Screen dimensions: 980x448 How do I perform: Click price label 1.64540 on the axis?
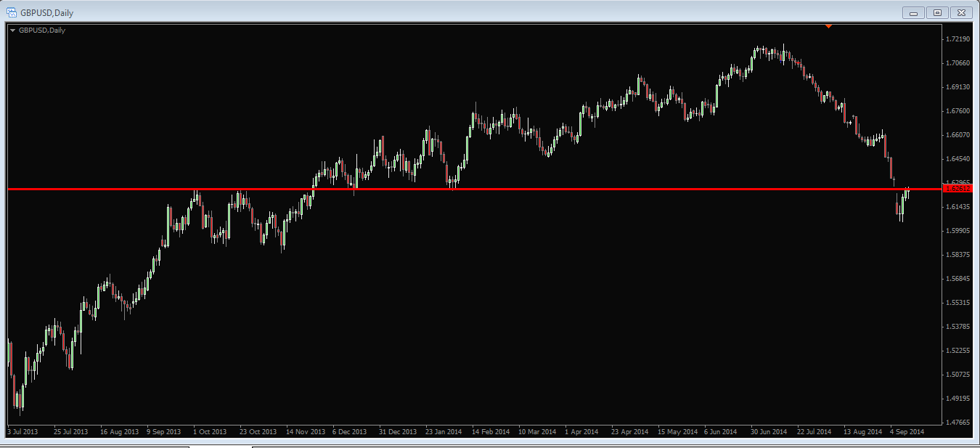coord(958,159)
